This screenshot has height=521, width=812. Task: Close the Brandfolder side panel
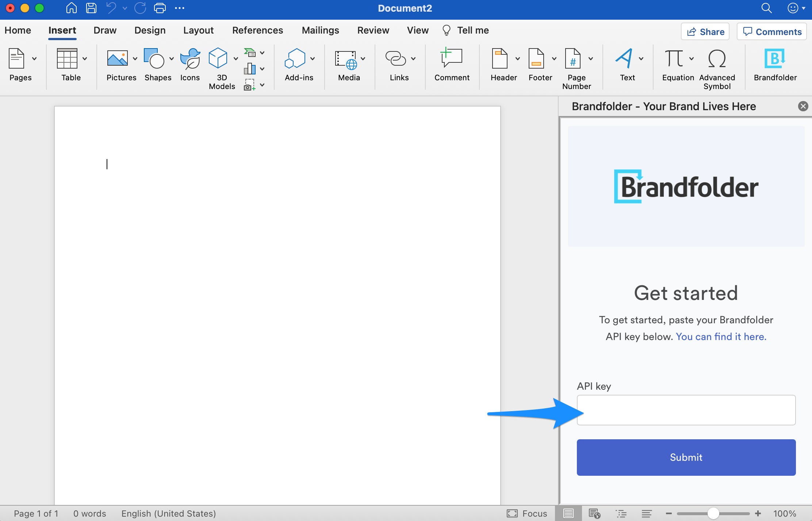(x=803, y=106)
